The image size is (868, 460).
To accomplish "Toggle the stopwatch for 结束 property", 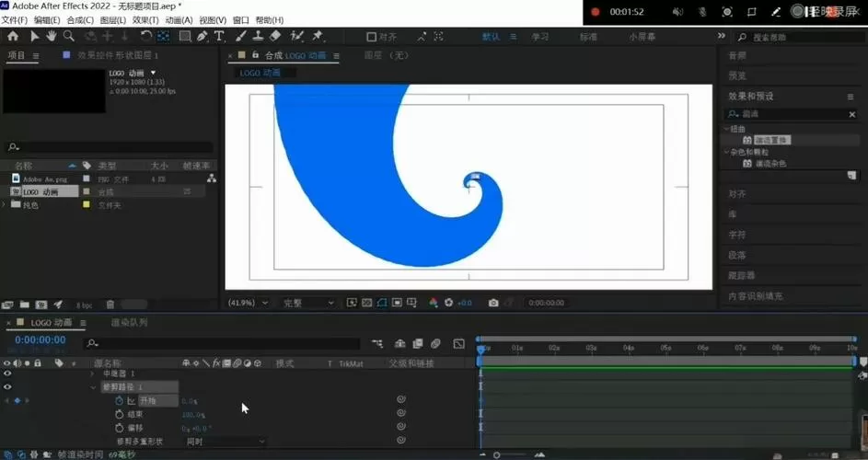I will pos(119,414).
